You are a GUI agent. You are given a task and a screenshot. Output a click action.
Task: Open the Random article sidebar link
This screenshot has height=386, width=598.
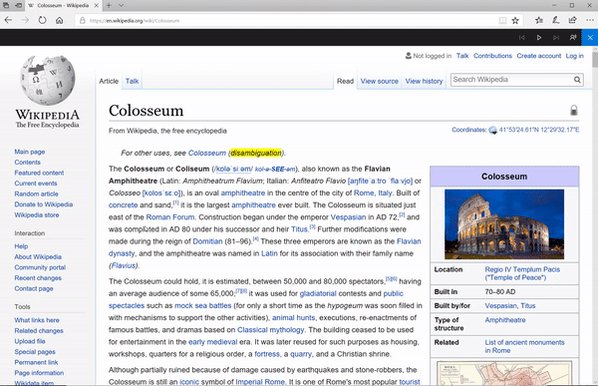(36, 194)
